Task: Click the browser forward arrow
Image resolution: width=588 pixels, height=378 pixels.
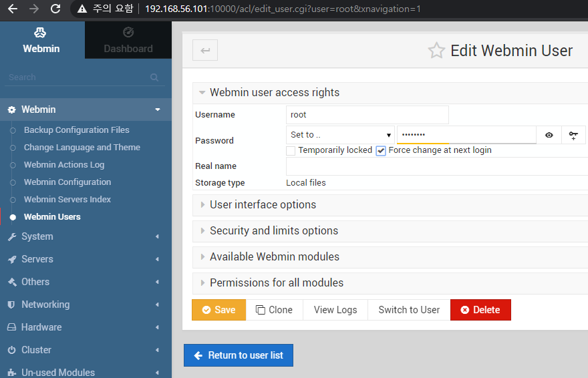Action: 34,9
